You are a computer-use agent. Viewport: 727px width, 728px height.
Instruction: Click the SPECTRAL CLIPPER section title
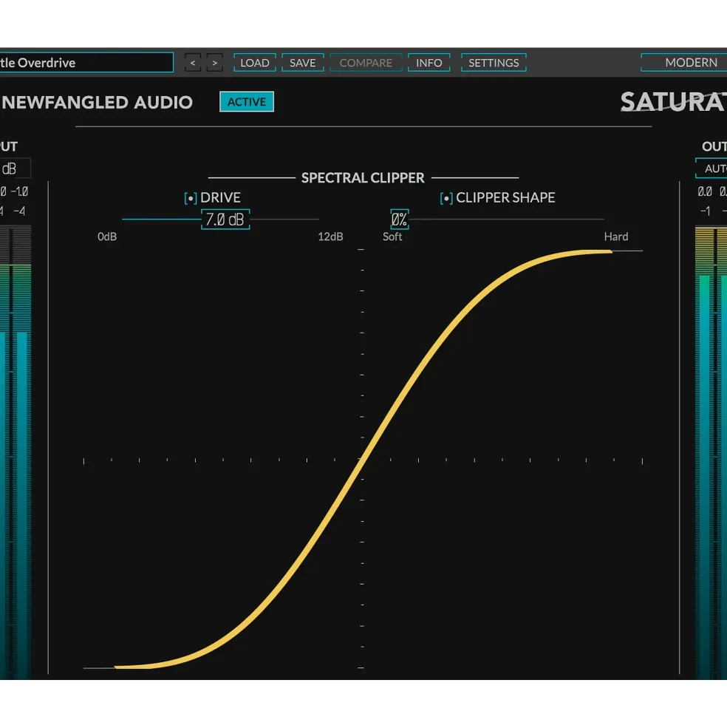pyautogui.click(x=363, y=178)
